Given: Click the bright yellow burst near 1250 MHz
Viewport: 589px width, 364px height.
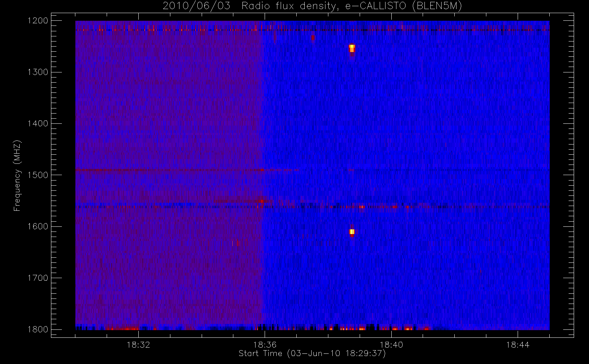Looking at the screenshot, I should click(352, 49).
